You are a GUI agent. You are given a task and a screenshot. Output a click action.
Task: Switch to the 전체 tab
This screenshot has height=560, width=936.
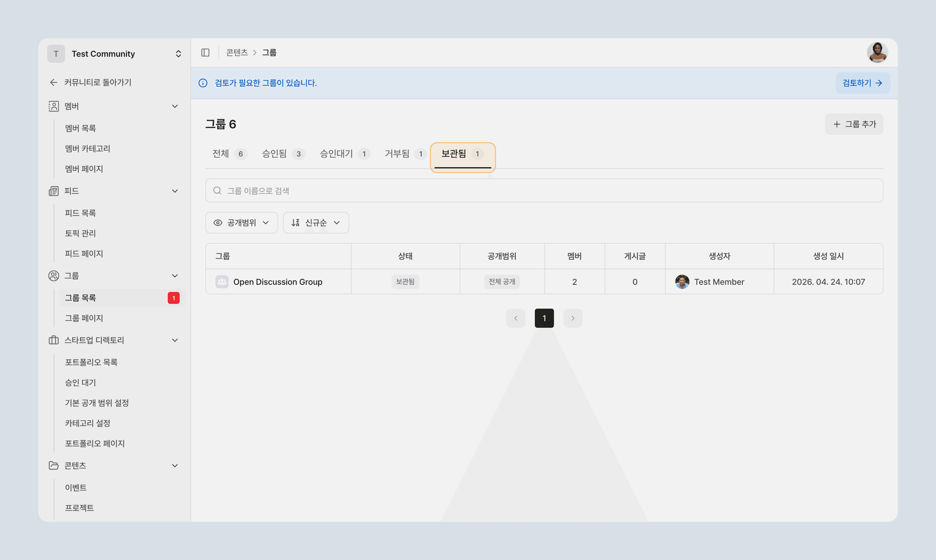pyautogui.click(x=230, y=154)
